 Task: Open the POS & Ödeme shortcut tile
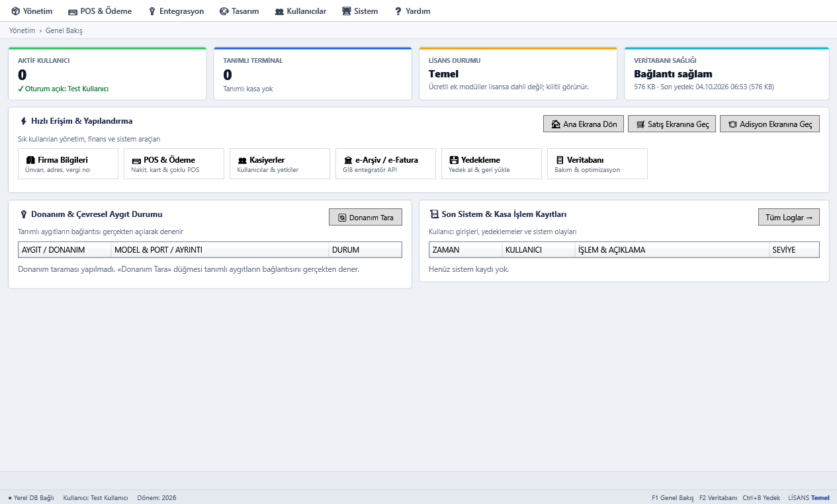tap(174, 164)
